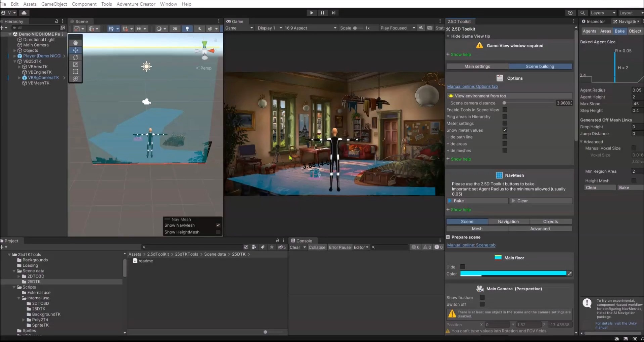This screenshot has width=644, height=342.
Task: Open the 16:9 Aspect dropdown
Action: click(x=310, y=28)
